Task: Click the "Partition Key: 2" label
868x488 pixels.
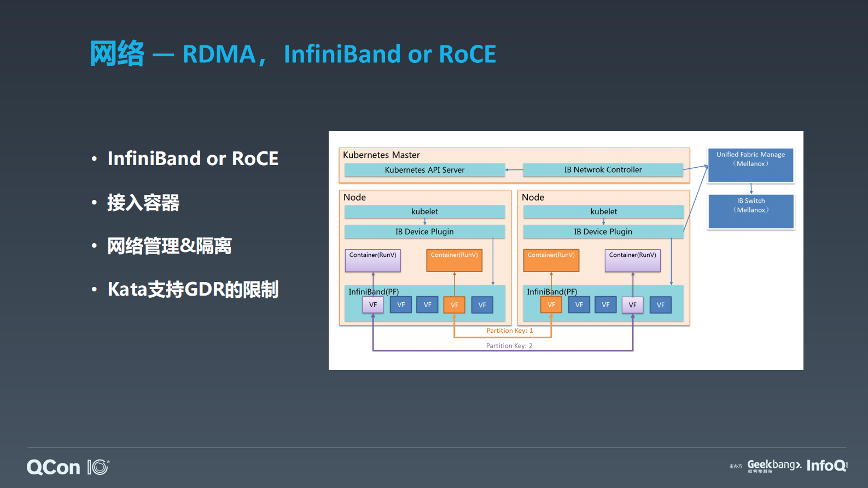Action: click(x=509, y=346)
